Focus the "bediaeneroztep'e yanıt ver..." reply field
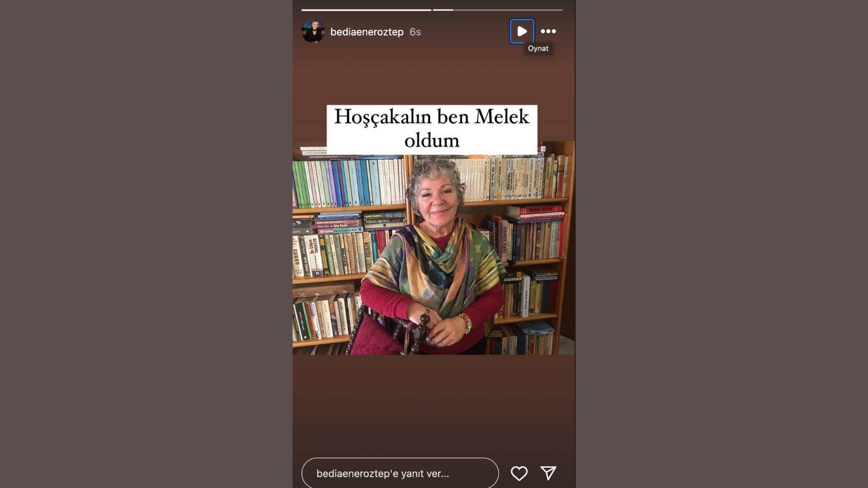Image resolution: width=868 pixels, height=488 pixels. coord(400,473)
